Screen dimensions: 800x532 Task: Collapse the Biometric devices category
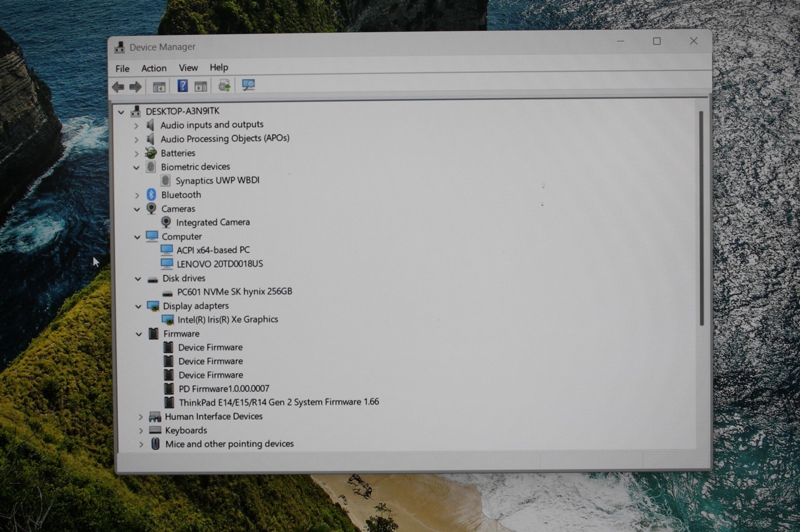136,168
